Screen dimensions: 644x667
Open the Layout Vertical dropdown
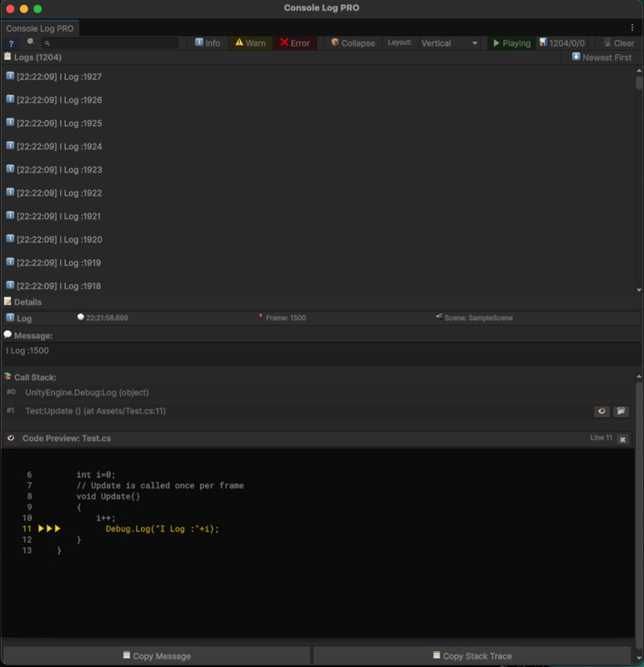click(x=449, y=43)
